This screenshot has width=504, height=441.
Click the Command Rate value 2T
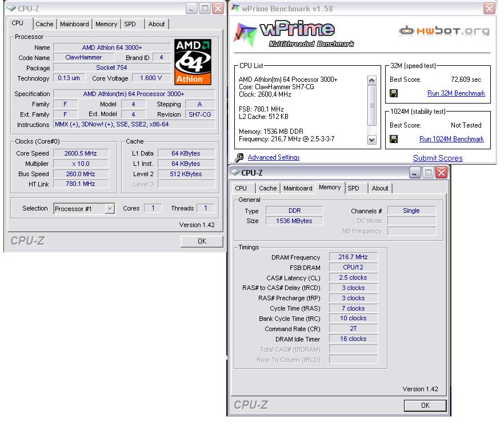click(353, 328)
